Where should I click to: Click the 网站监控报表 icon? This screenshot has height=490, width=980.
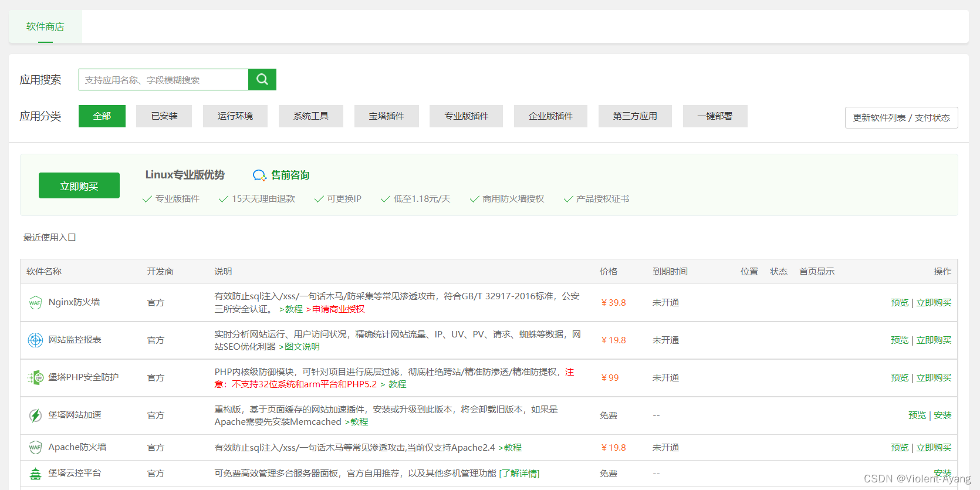[x=35, y=340]
